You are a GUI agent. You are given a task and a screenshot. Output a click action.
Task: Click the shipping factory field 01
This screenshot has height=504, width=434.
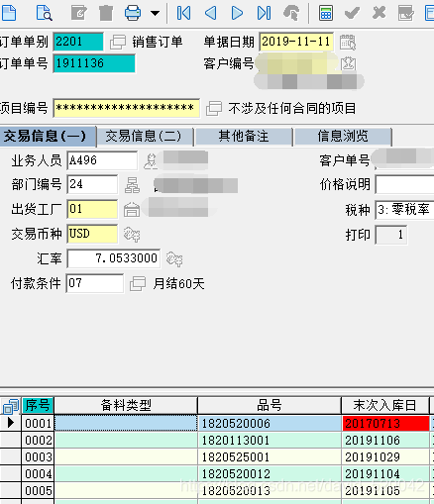point(92,209)
